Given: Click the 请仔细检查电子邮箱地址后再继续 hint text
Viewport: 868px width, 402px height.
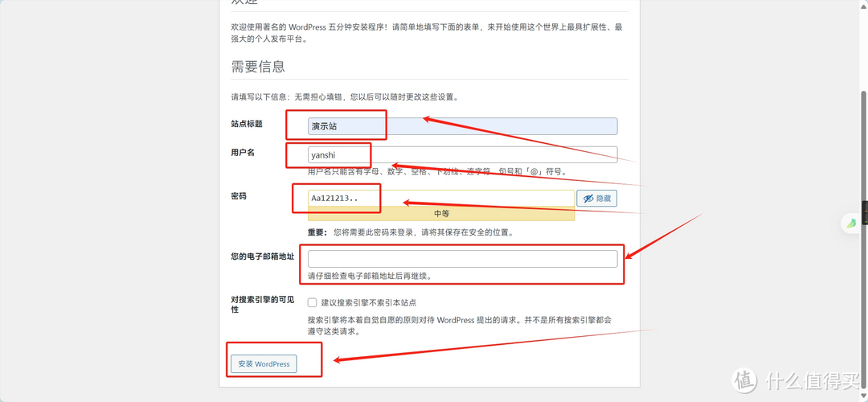Looking at the screenshot, I should pos(369,276).
